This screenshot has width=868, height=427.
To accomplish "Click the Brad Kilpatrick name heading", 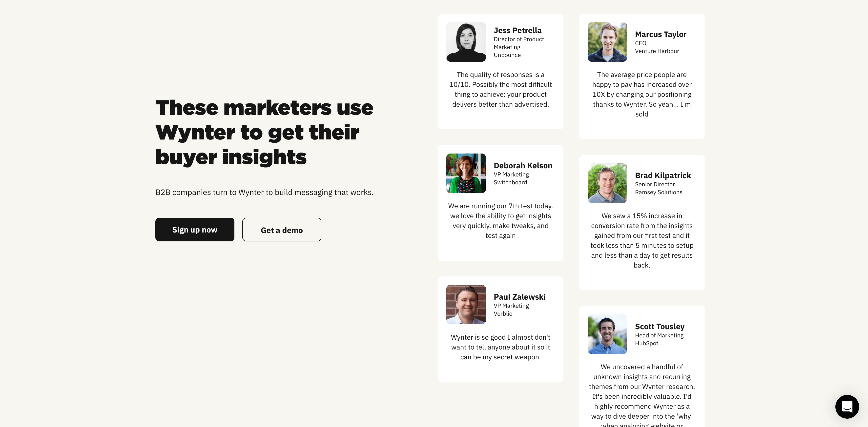I will click(x=663, y=175).
